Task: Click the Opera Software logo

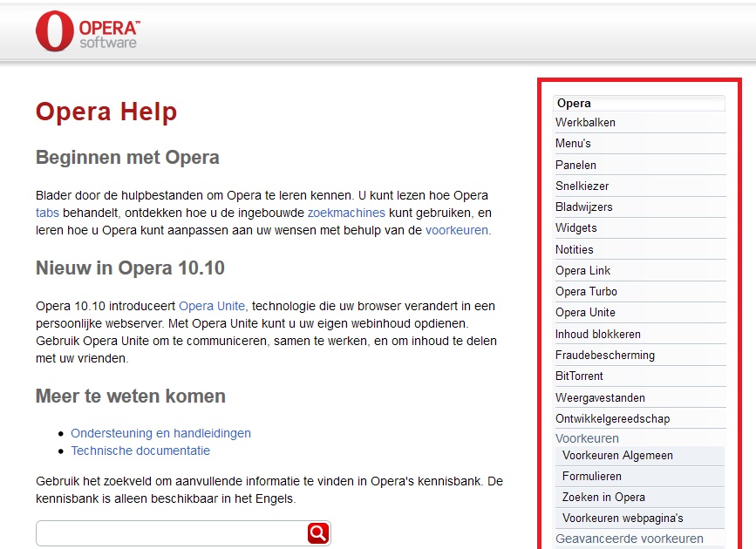Action: pyautogui.click(x=86, y=32)
